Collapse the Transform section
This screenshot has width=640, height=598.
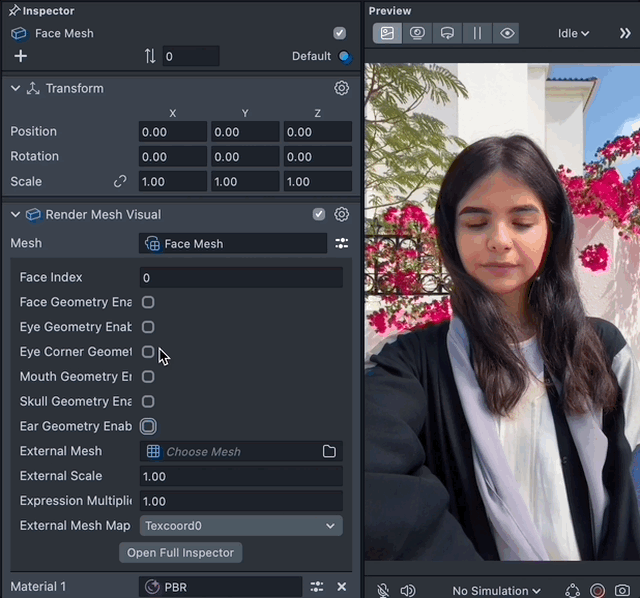point(15,88)
